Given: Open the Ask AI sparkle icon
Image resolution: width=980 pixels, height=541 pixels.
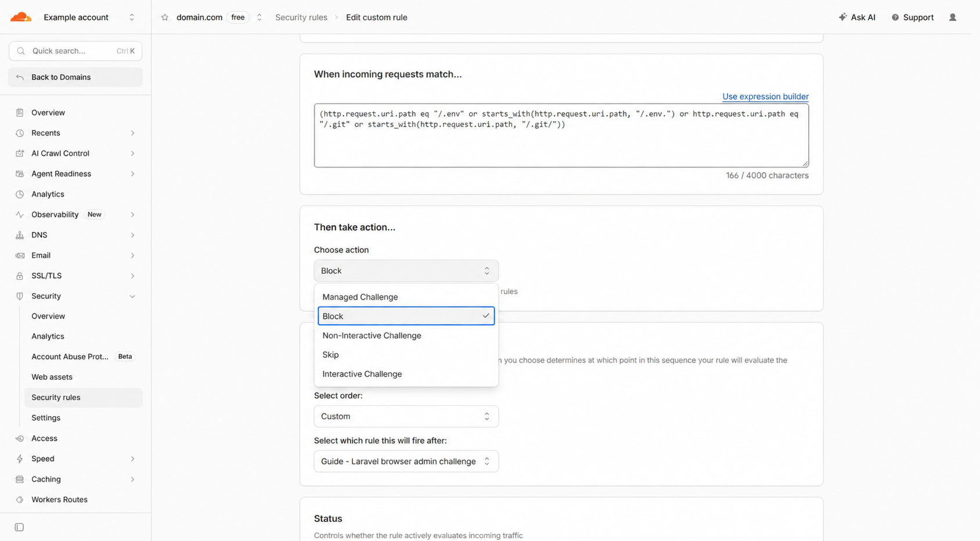Looking at the screenshot, I should click(842, 17).
